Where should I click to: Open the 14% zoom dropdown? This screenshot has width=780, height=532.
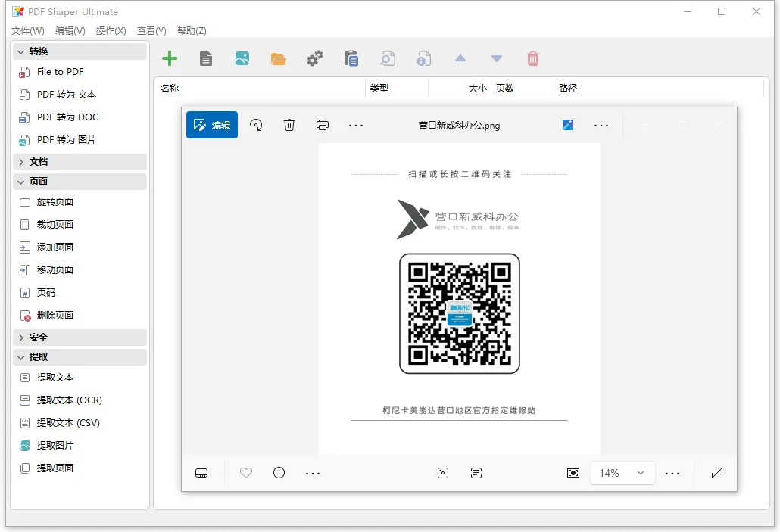(622, 473)
